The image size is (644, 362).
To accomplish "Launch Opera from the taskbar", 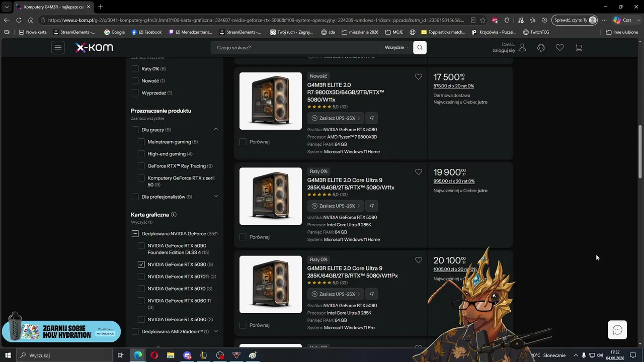I will [154, 355].
